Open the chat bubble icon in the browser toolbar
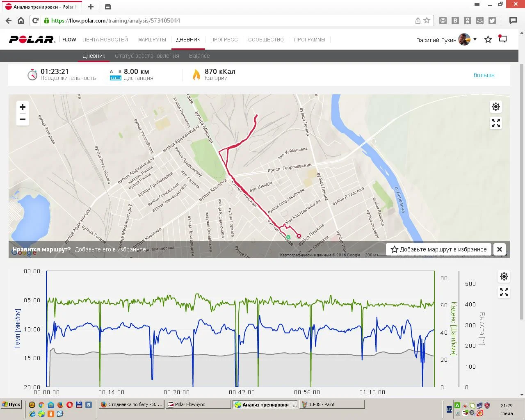Image resolution: width=525 pixels, height=420 pixels. (513, 21)
